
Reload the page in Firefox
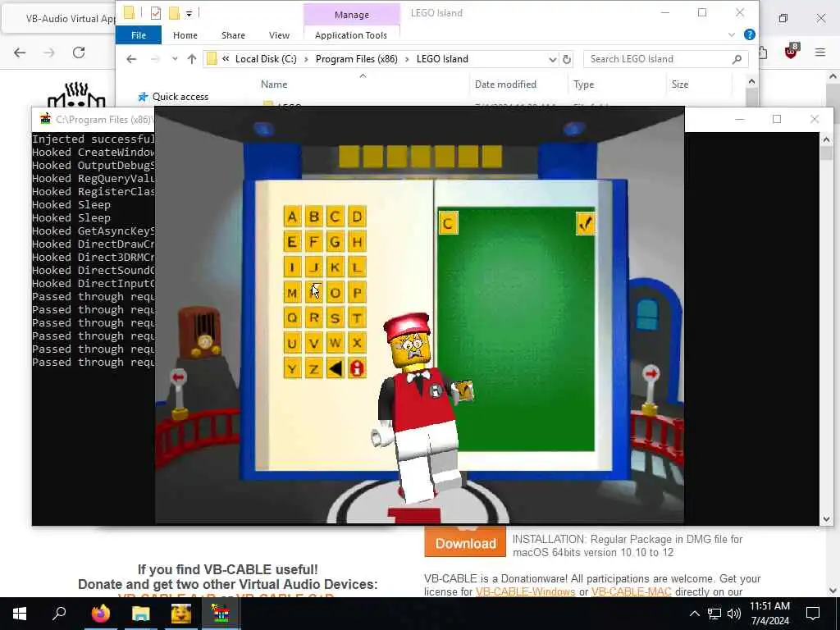pyautogui.click(x=79, y=52)
